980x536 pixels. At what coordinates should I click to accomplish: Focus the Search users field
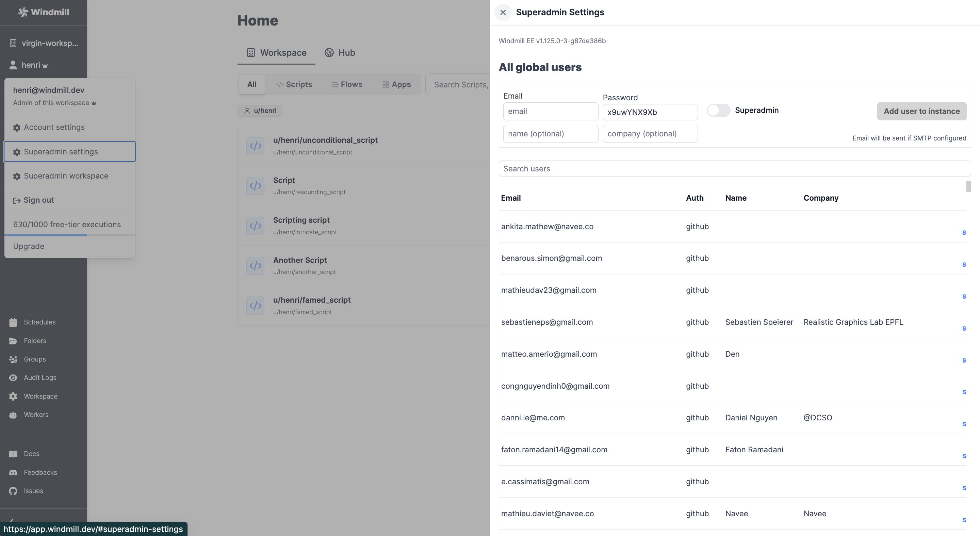734,169
